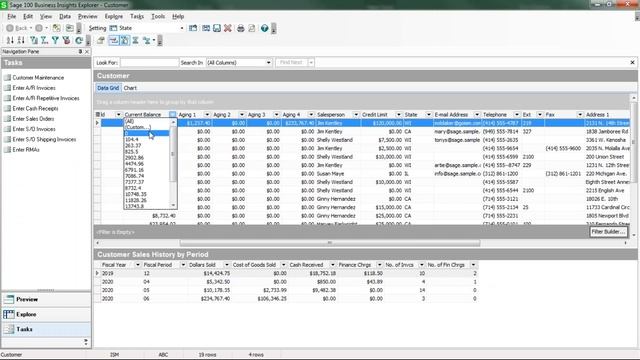
Task: Sort ascending with the A-Z arrow icon
Action: [x=10, y=40]
